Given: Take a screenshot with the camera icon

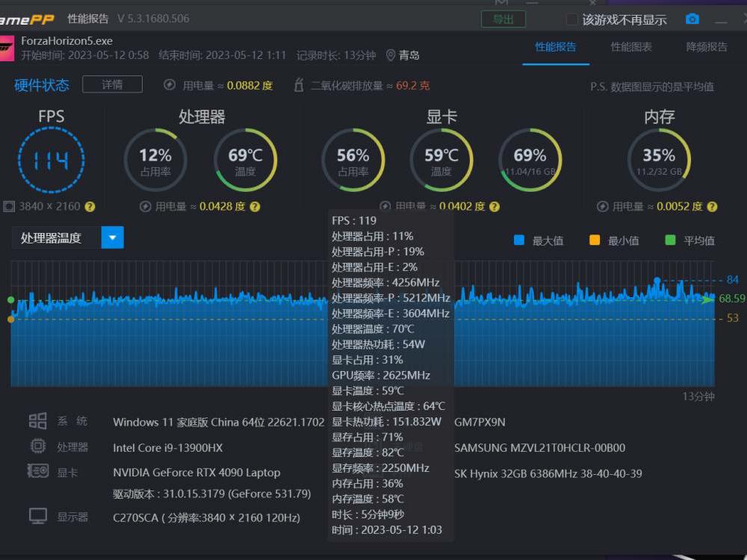Looking at the screenshot, I should (x=692, y=19).
